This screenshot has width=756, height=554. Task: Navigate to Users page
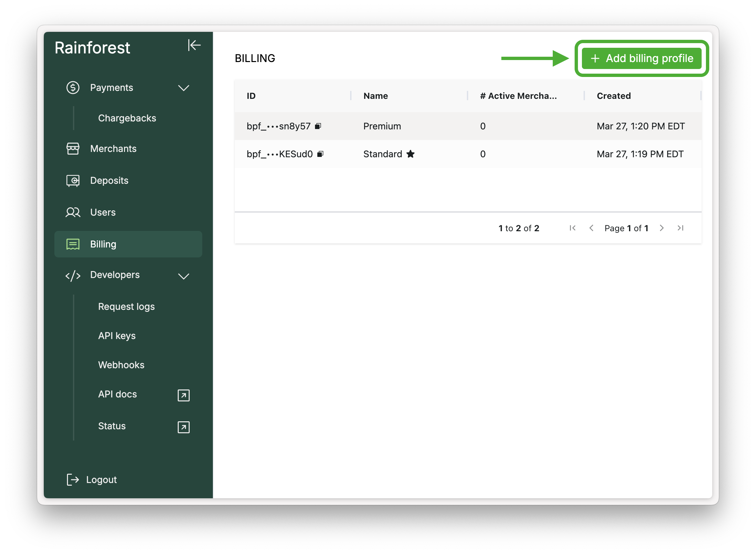point(102,212)
